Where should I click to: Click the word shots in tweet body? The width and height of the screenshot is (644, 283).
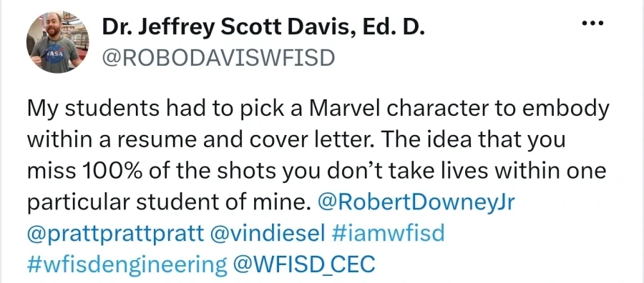[x=249, y=171]
